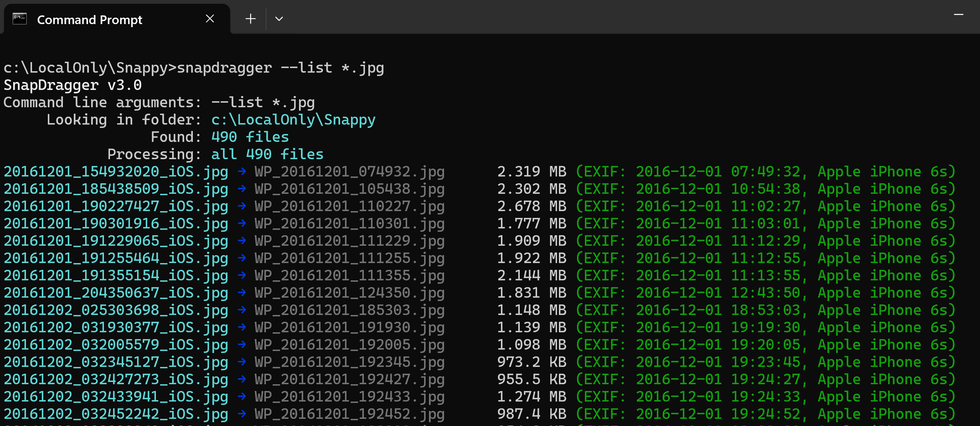Open a new tab with plus button
This screenshot has height=426, width=980.
pos(250,18)
